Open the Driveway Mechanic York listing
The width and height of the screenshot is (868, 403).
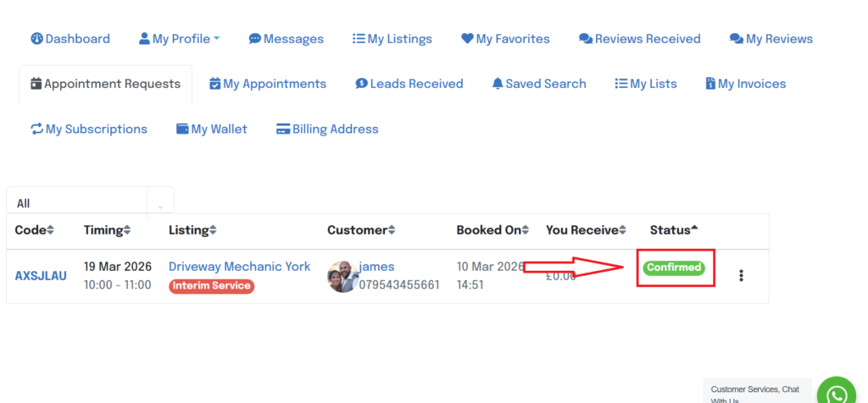[x=239, y=266]
